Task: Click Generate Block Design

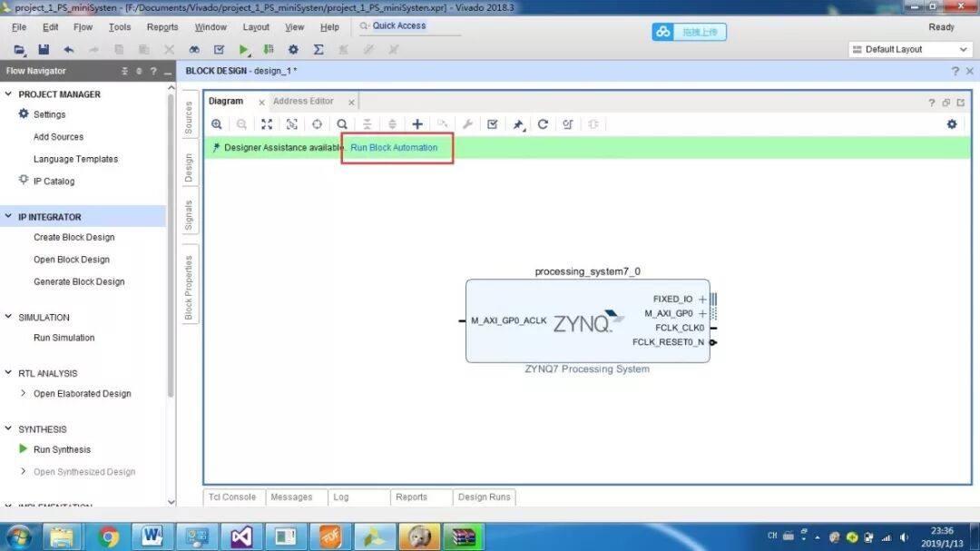Action: [x=79, y=282]
